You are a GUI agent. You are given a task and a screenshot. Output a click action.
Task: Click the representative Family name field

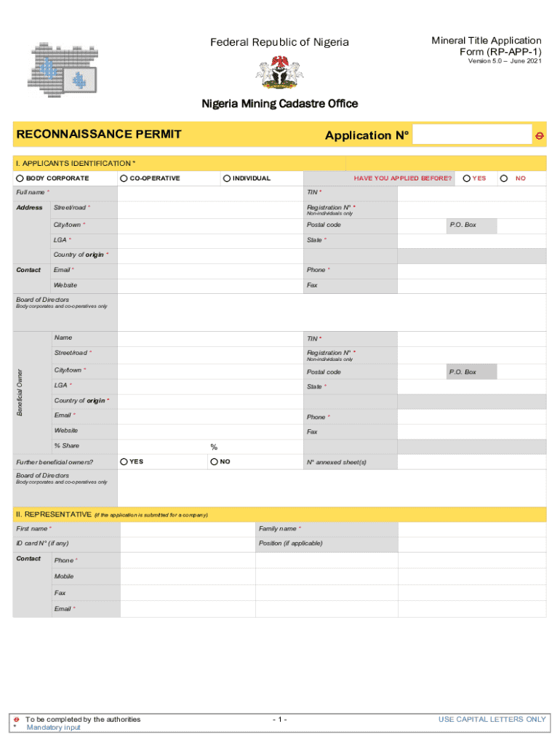(471, 529)
